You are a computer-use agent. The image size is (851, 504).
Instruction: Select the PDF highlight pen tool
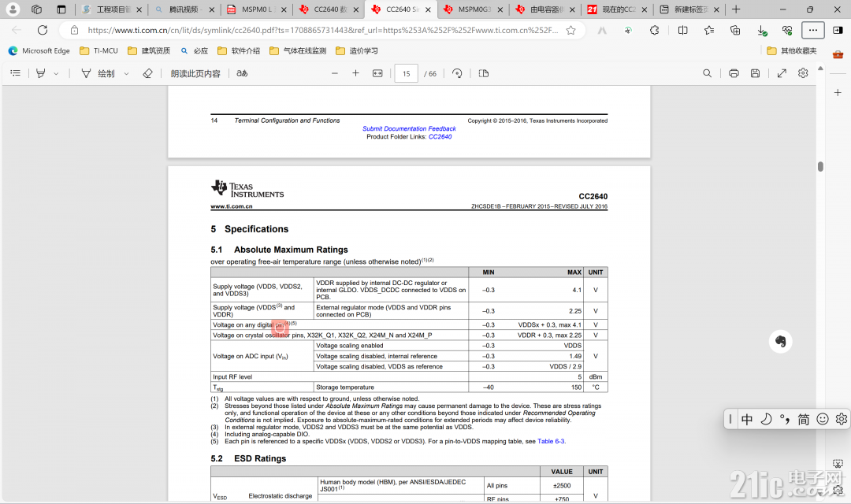click(x=41, y=73)
